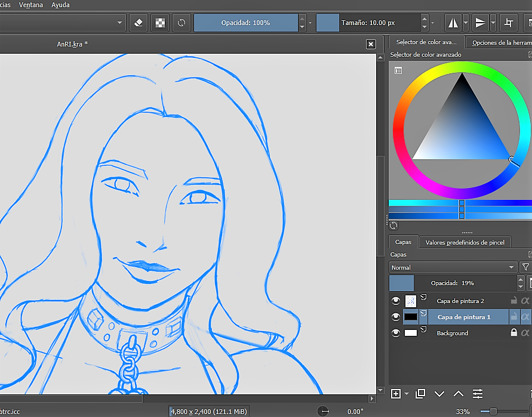Close the AnRI.kra document tab
The width and height of the screenshot is (532, 417).
(x=371, y=44)
